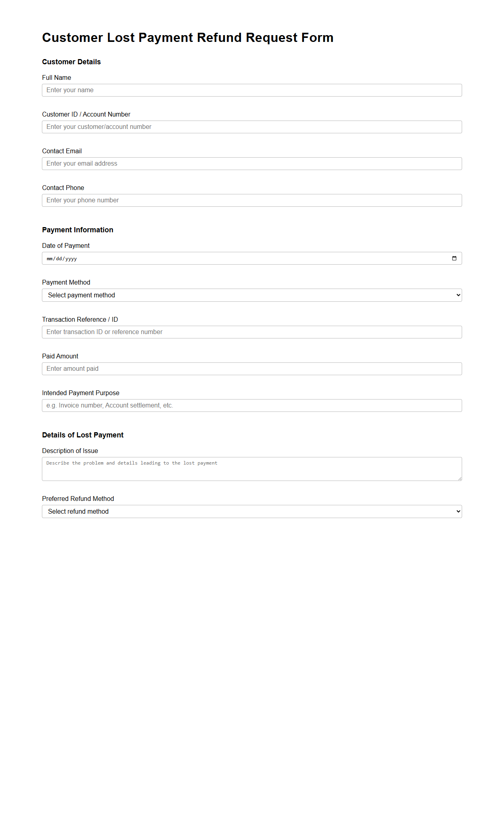Image resolution: width=504 pixels, height=817 pixels.
Task: Select the Contact Email input box
Action: tap(252, 164)
